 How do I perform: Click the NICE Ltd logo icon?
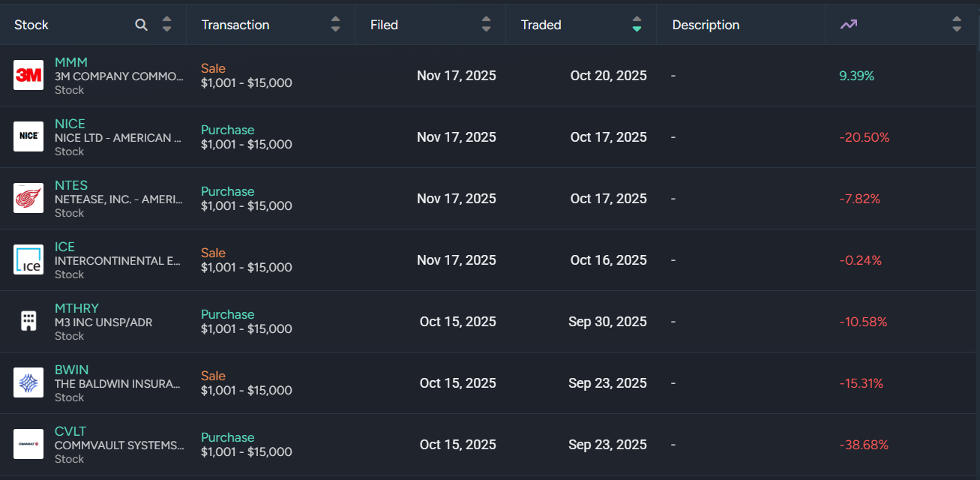click(x=28, y=136)
